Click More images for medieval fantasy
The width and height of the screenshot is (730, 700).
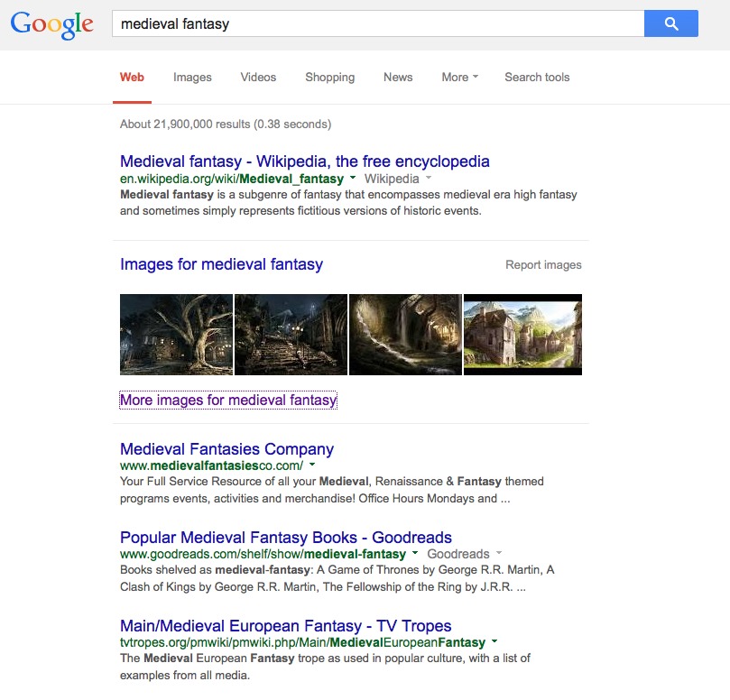228,401
